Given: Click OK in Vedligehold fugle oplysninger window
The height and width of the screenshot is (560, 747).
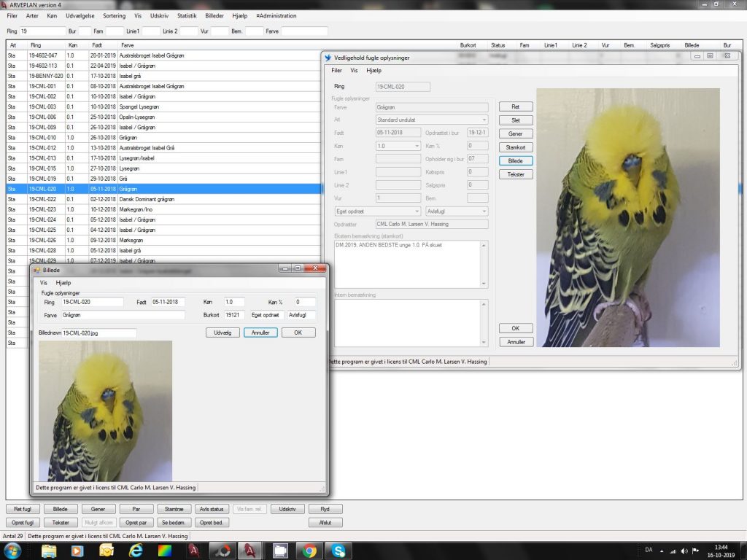Looking at the screenshot, I should pyautogui.click(x=516, y=329).
